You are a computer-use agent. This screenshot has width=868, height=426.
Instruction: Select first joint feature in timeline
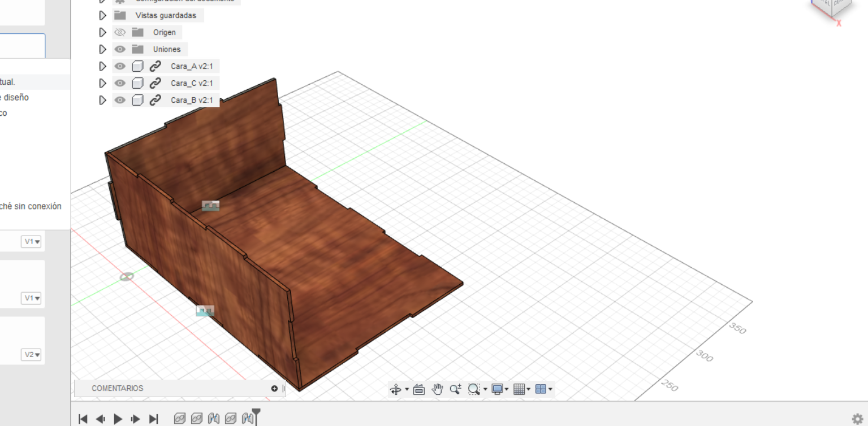coord(213,419)
